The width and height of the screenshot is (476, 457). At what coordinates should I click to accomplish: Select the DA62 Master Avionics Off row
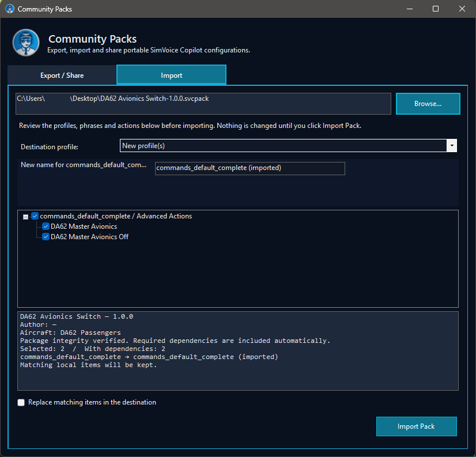[89, 237]
